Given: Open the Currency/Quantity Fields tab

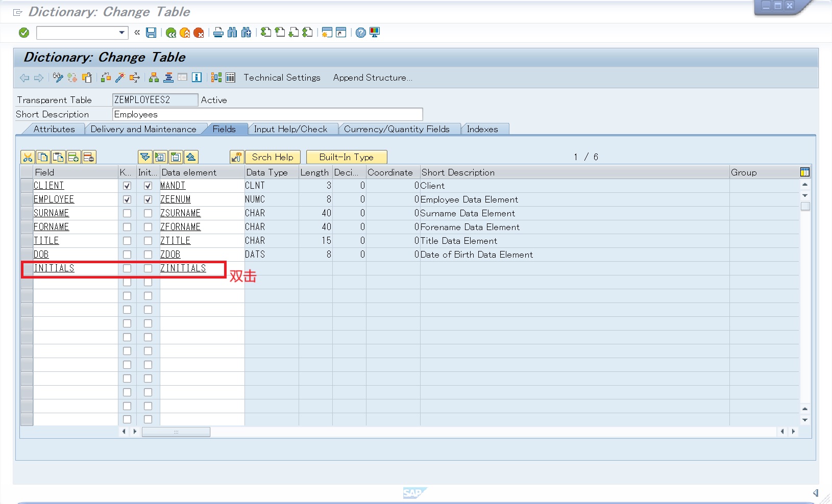Looking at the screenshot, I should point(397,129).
